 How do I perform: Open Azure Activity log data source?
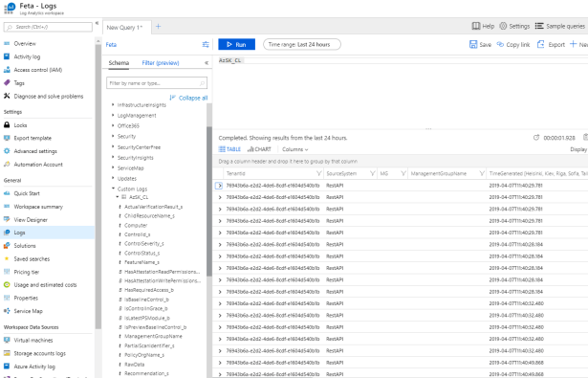coord(34,367)
